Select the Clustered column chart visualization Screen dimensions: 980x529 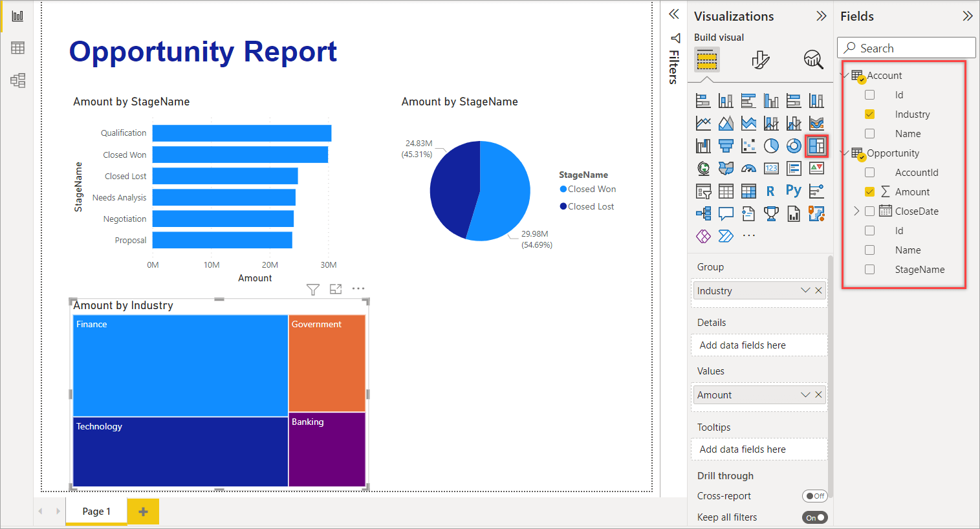(x=771, y=100)
